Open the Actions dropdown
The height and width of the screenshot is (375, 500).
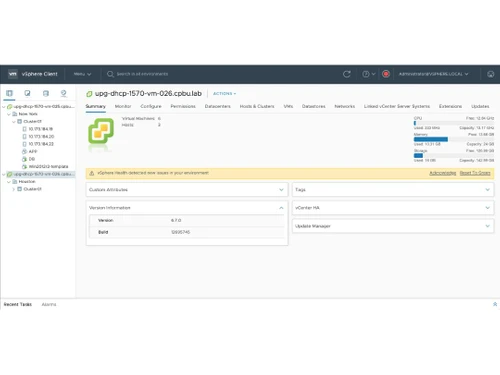(224, 94)
